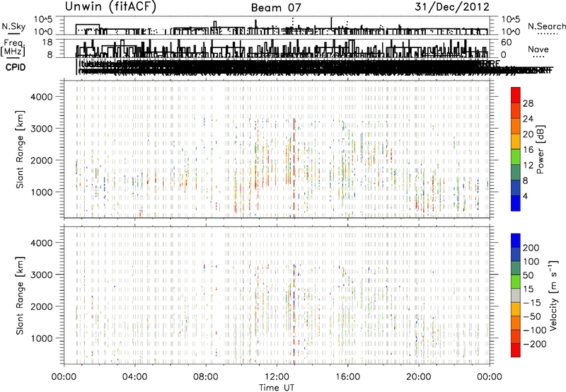Click 'Slant Range [km]' label of velocity panel

(20, 296)
